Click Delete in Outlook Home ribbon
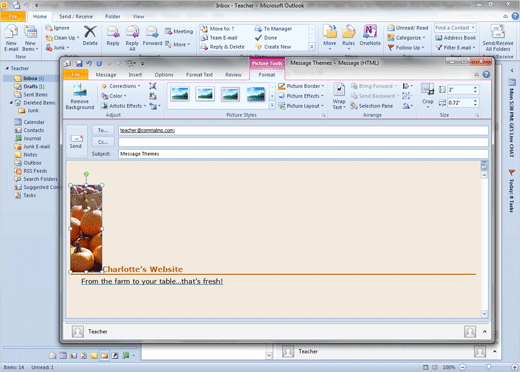 tap(90, 35)
